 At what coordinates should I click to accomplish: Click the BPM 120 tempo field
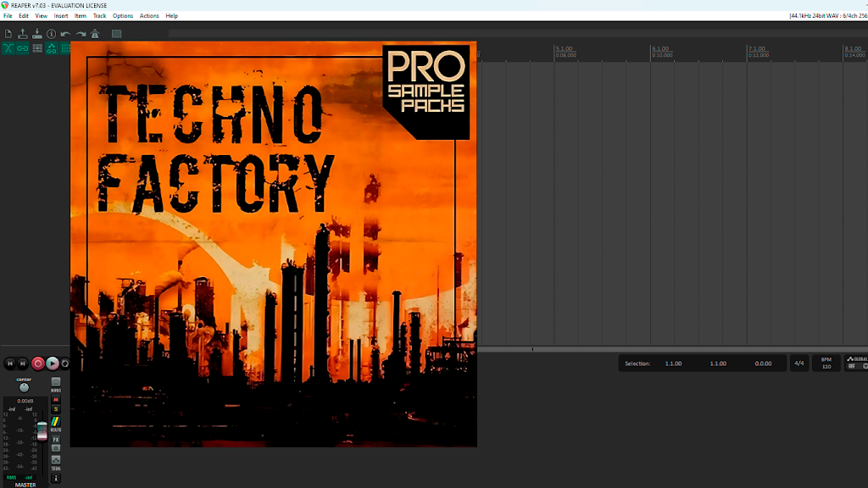click(x=826, y=363)
